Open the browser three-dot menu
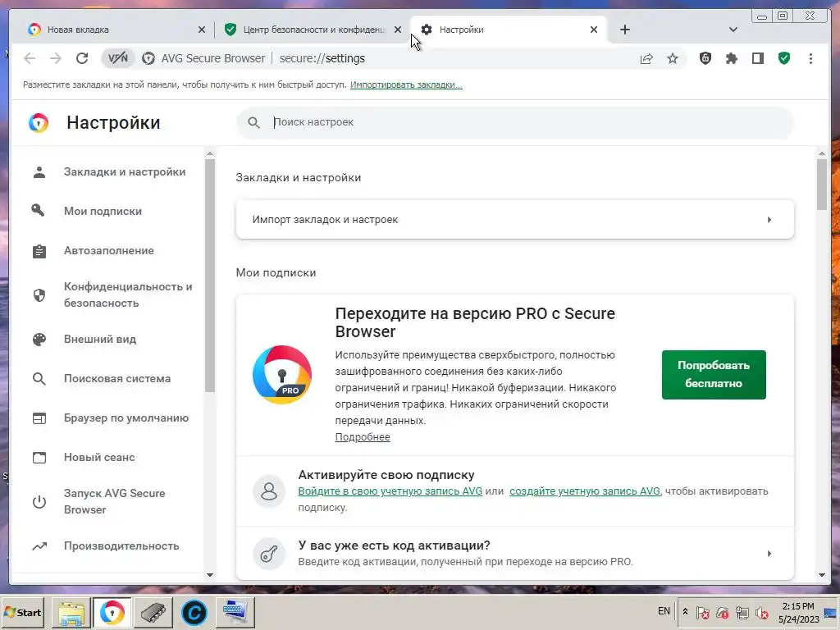The height and width of the screenshot is (630, 840). (x=810, y=58)
